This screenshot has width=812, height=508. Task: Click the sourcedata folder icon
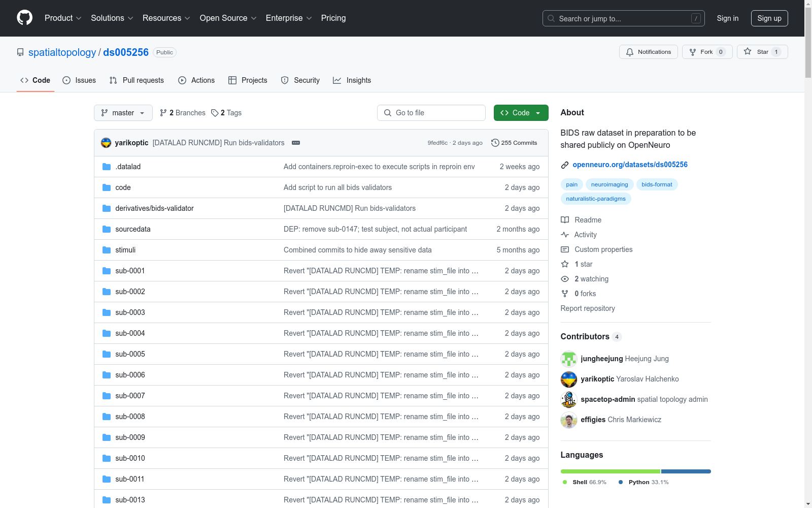[107, 229]
